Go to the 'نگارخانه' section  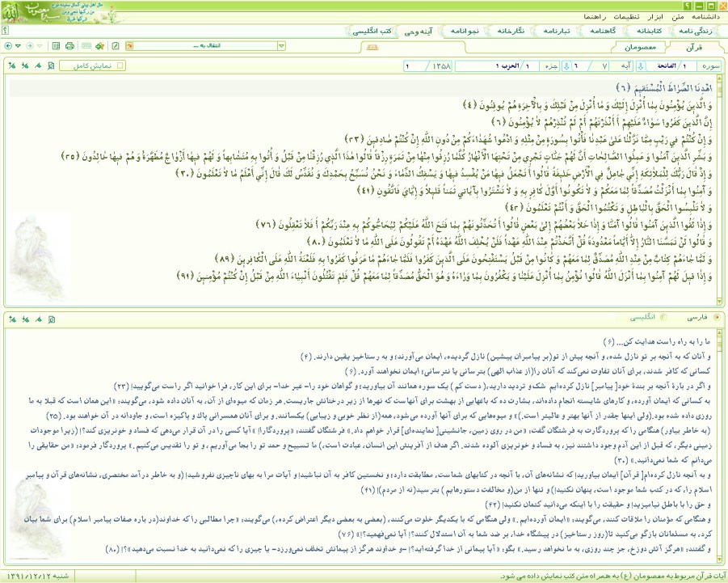511,31
